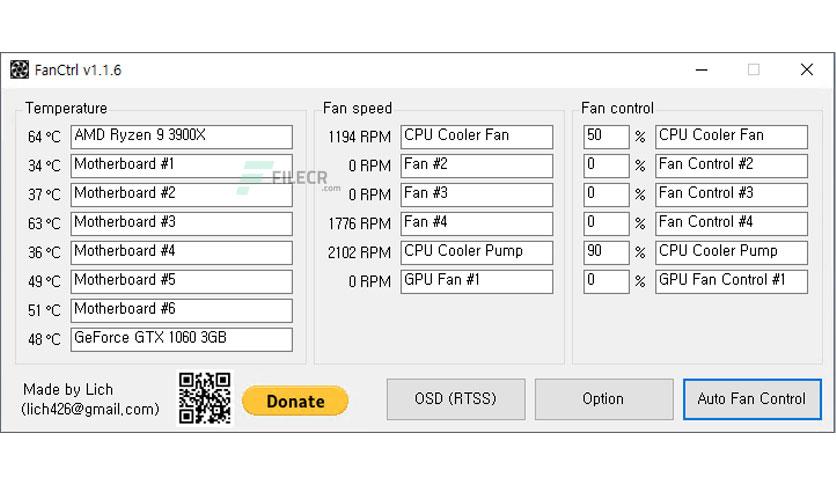The width and height of the screenshot is (836, 484).
Task: Minimize the FanCtrl window
Action: pos(702,70)
